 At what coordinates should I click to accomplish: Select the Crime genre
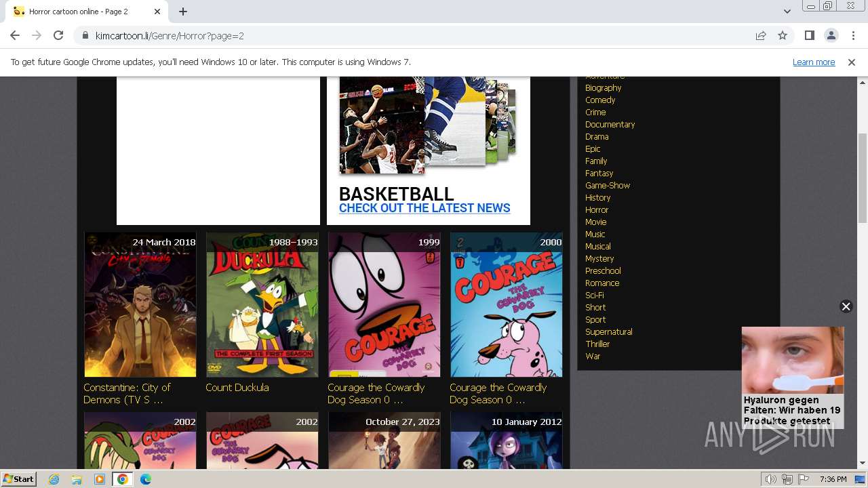coord(595,112)
